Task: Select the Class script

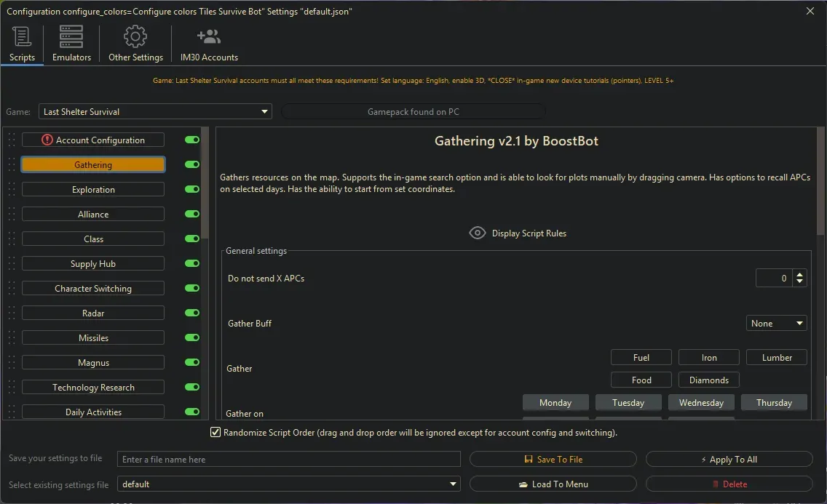Action: pos(93,239)
